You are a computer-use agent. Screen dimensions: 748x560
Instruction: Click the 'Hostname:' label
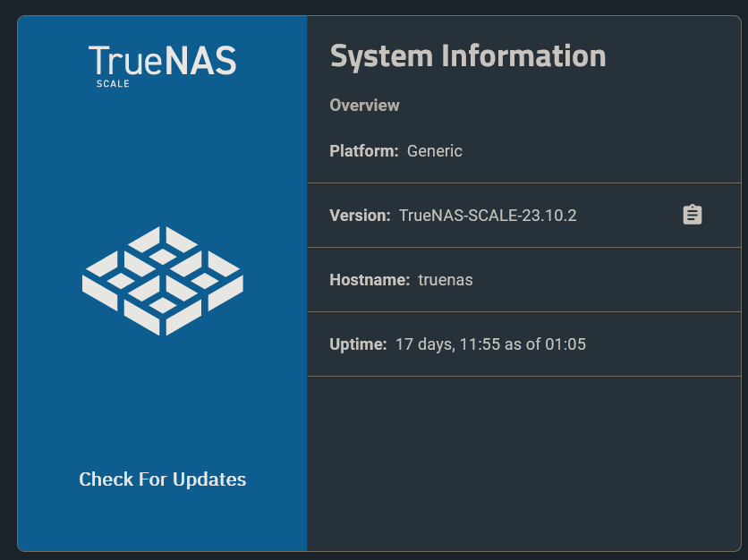[370, 280]
